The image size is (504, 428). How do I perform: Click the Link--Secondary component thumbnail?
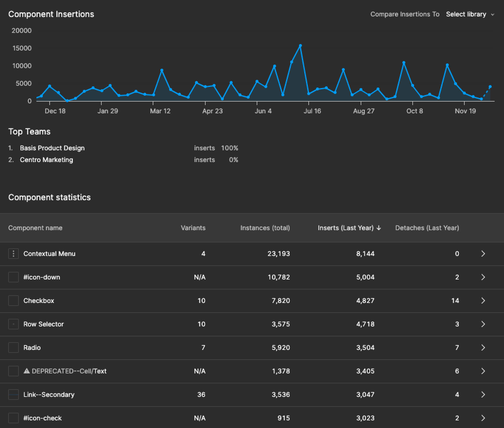coord(14,395)
